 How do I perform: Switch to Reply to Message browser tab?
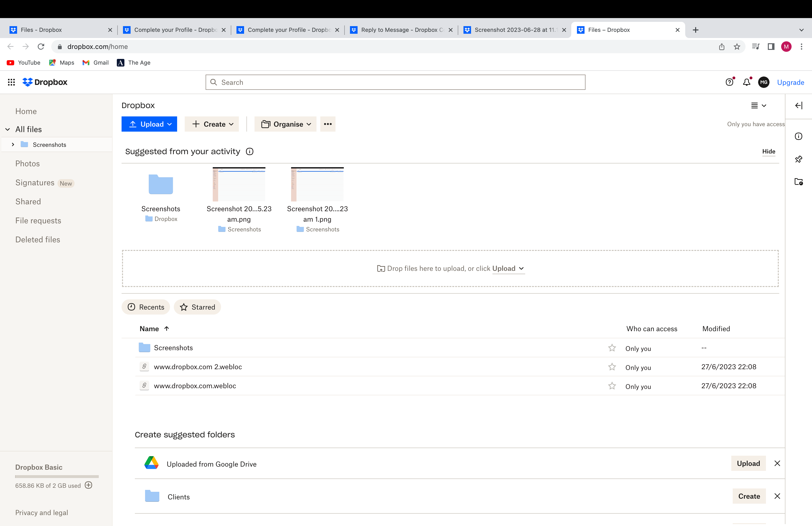click(401, 30)
